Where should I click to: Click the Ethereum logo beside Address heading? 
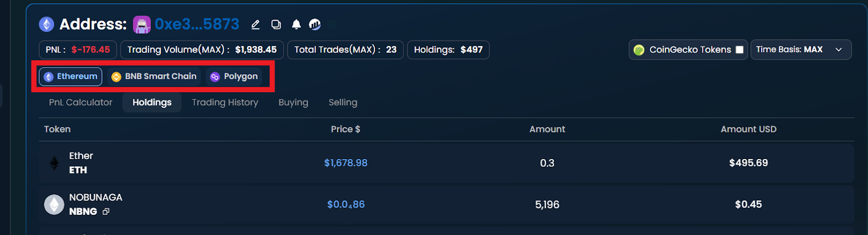click(47, 24)
